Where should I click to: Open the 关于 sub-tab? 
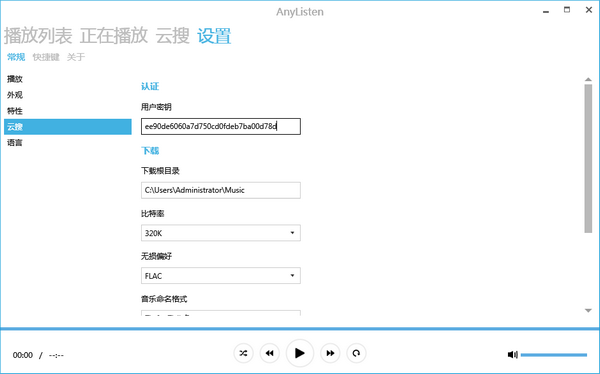[76, 57]
